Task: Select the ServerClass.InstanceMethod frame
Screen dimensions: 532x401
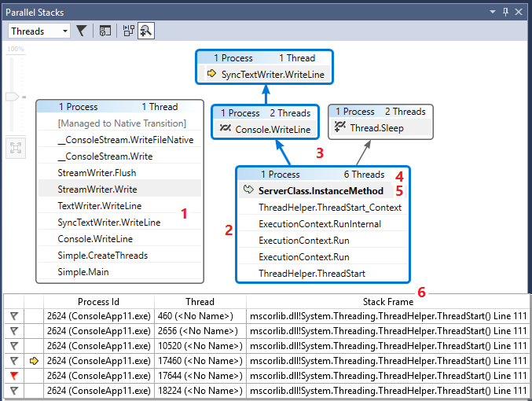Action: coord(321,191)
